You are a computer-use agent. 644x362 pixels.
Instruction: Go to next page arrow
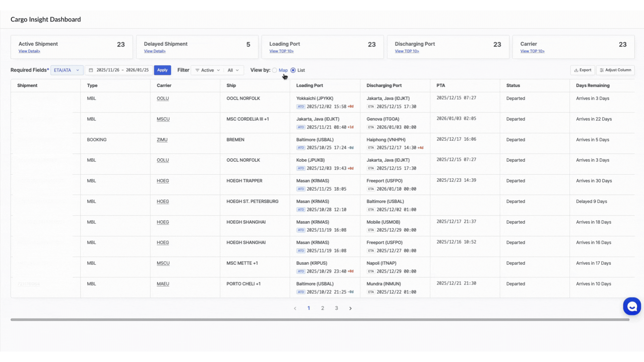(351, 308)
